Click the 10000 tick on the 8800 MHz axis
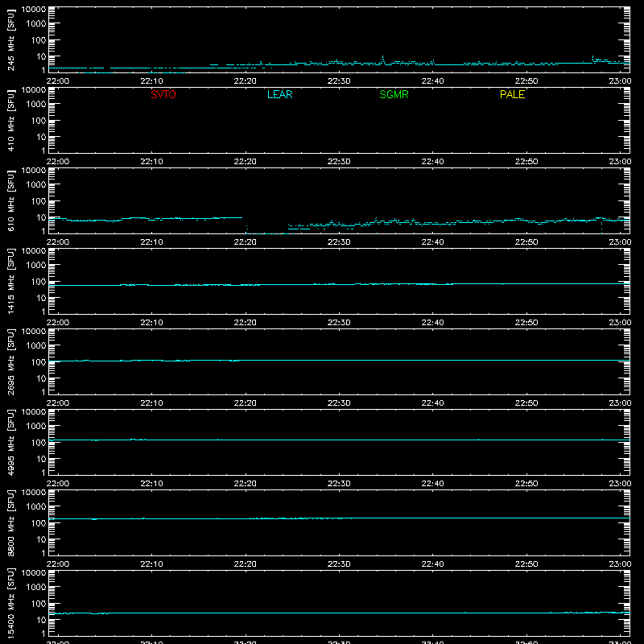 (34, 493)
